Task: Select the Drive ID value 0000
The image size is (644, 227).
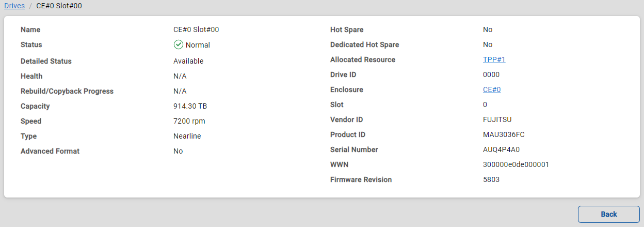Action: (x=491, y=74)
